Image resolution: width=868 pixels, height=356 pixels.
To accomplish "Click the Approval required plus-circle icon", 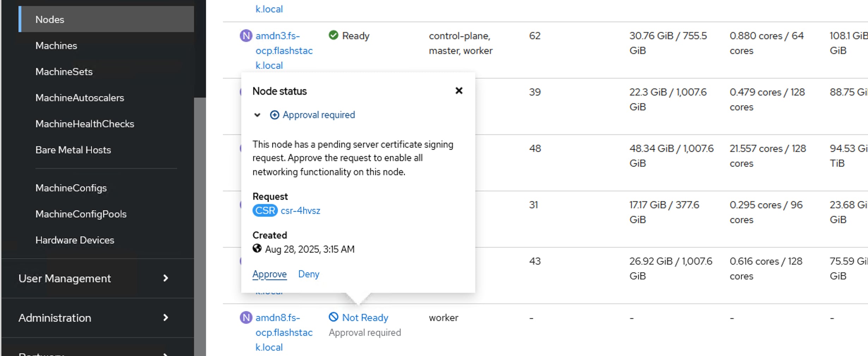I will click(x=274, y=115).
